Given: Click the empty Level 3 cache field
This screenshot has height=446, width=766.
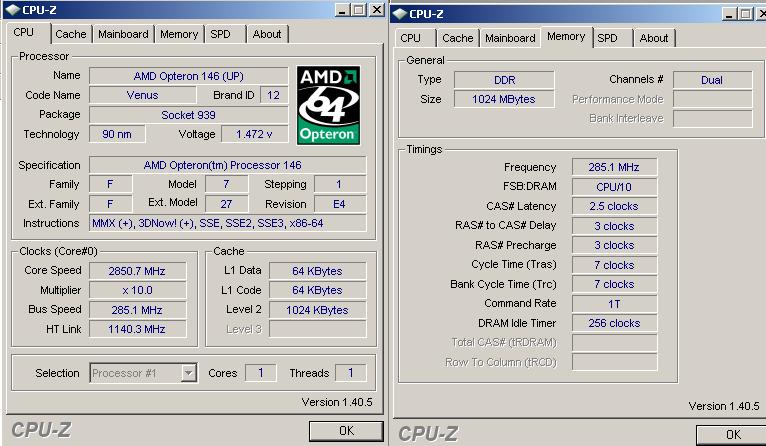Looking at the screenshot, I should click(x=318, y=329).
